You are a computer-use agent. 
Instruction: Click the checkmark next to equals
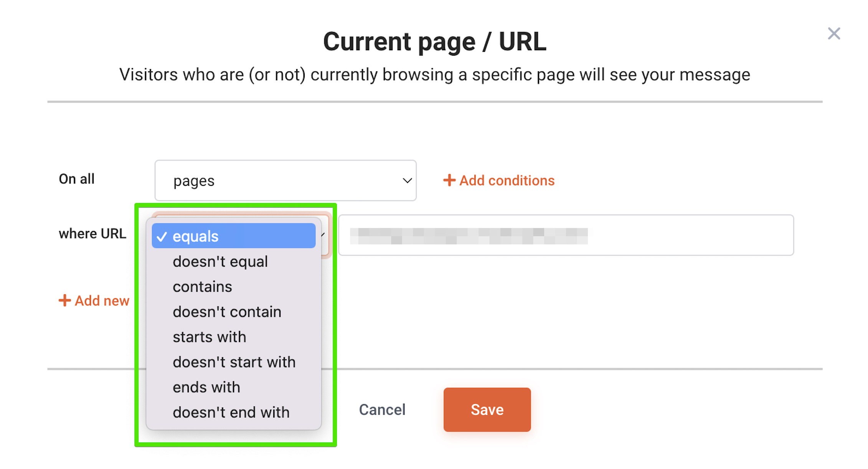[162, 236]
